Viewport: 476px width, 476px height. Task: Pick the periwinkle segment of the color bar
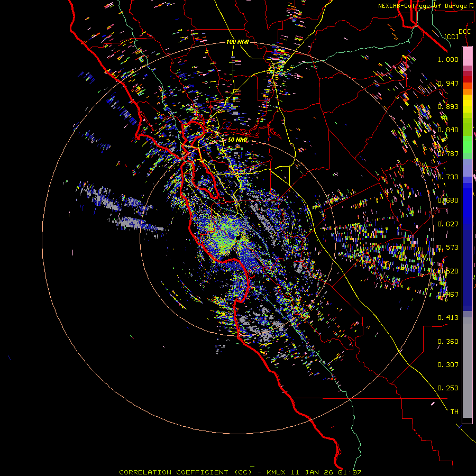pos(467,168)
